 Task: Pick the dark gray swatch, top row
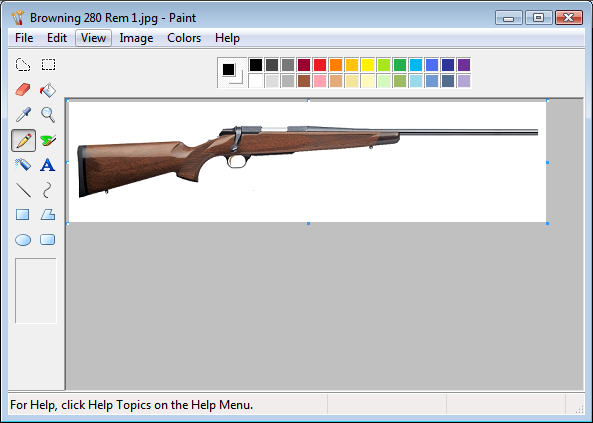point(272,65)
